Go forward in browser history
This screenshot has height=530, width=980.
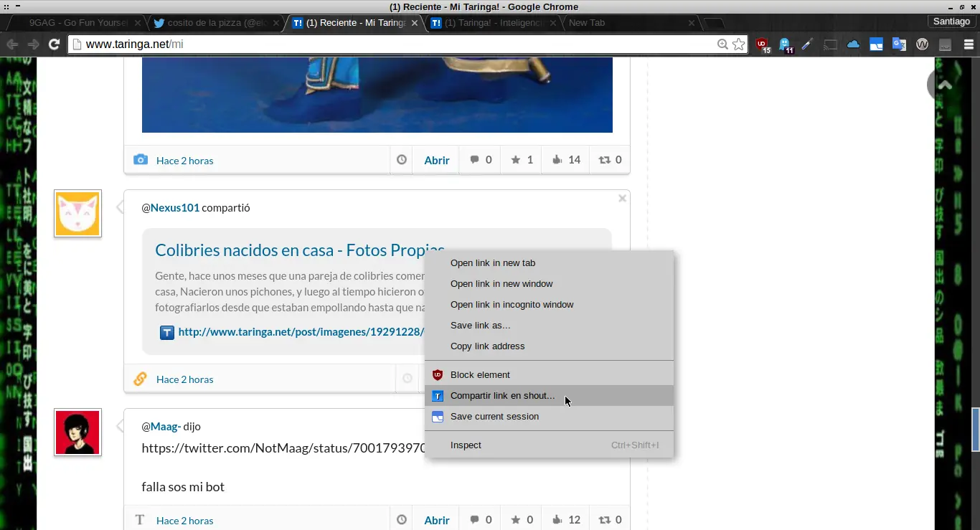[33, 44]
